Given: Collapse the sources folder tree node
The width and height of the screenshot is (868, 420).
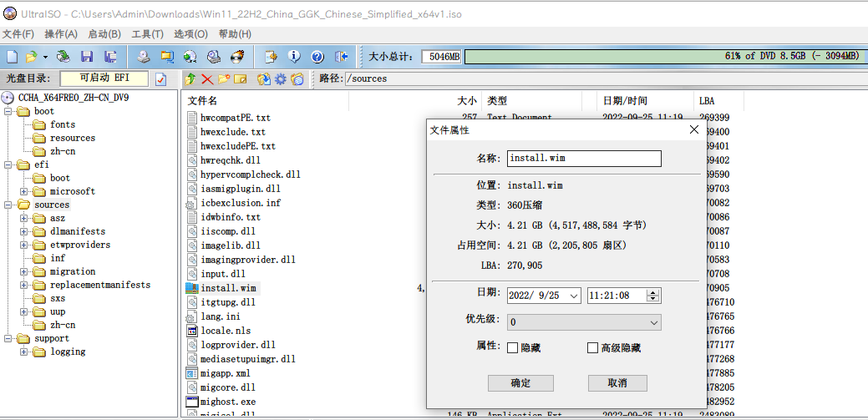Looking at the screenshot, I should click(x=8, y=205).
